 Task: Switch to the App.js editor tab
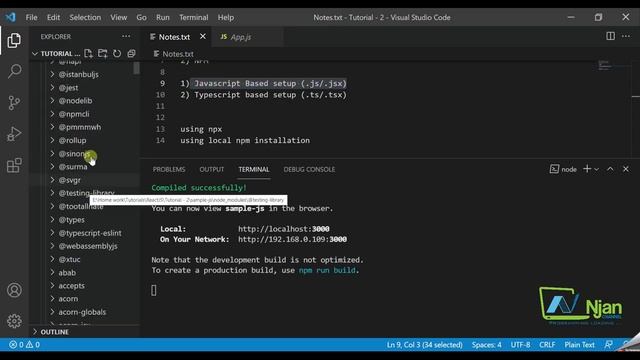(247, 37)
